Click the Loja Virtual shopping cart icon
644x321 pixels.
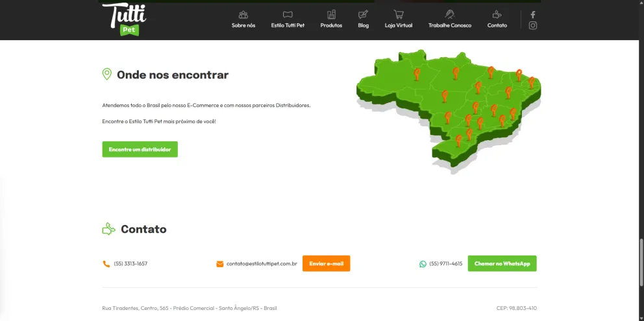(399, 15)
